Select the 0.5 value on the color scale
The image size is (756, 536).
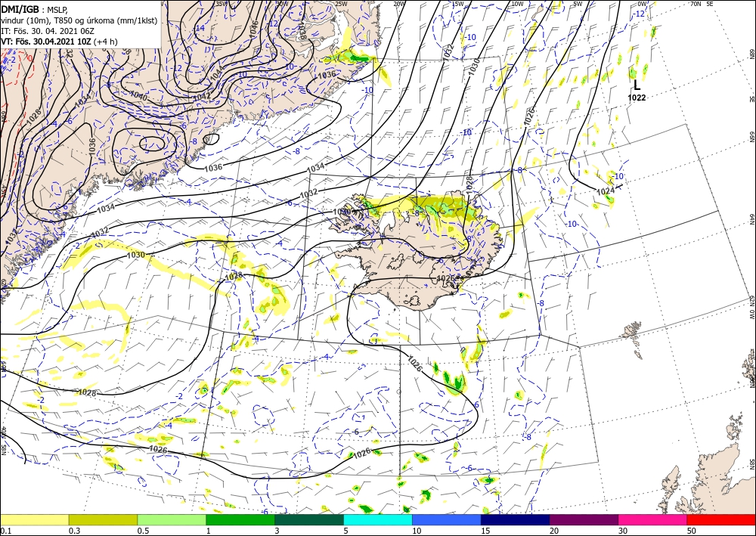coord(142,531)
